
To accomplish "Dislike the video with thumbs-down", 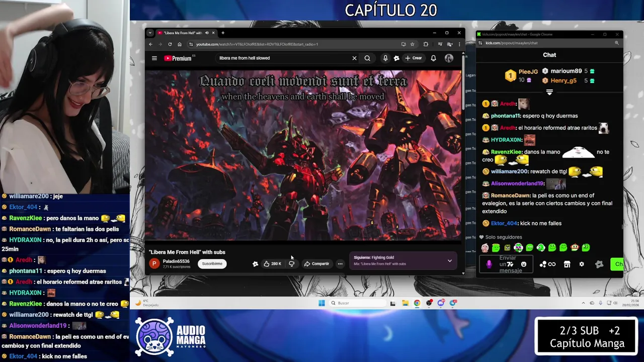I will click(x=291, y=263).
